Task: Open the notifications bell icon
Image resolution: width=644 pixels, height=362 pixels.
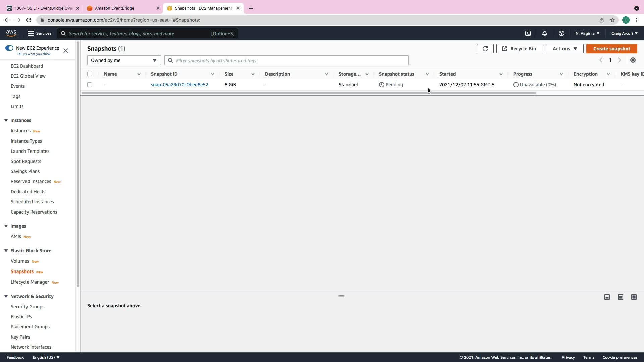Action: [545, 33]
